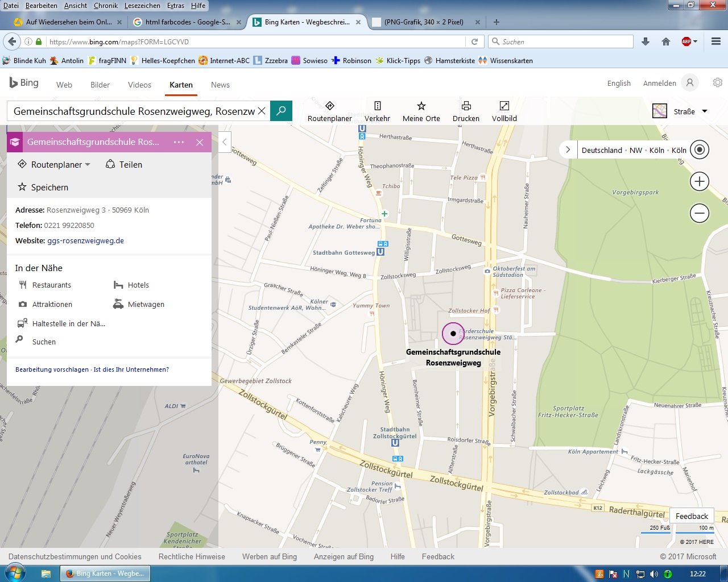Click Teilen to share location
728x582 pixels.
pos(124,164)
